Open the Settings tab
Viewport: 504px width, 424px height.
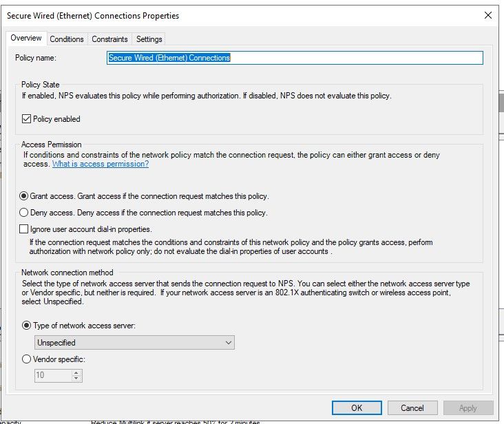(x=149, y=39)
